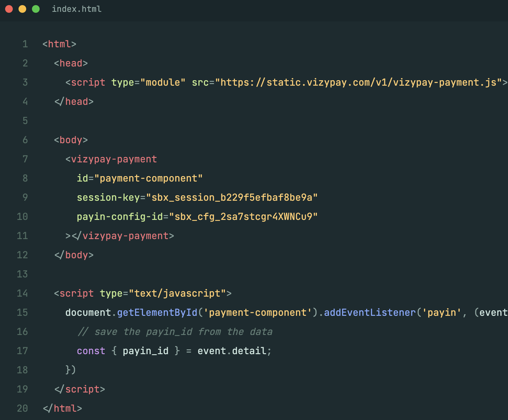
Task: Click line number 5 in the gutter
Action: [25, 121]
